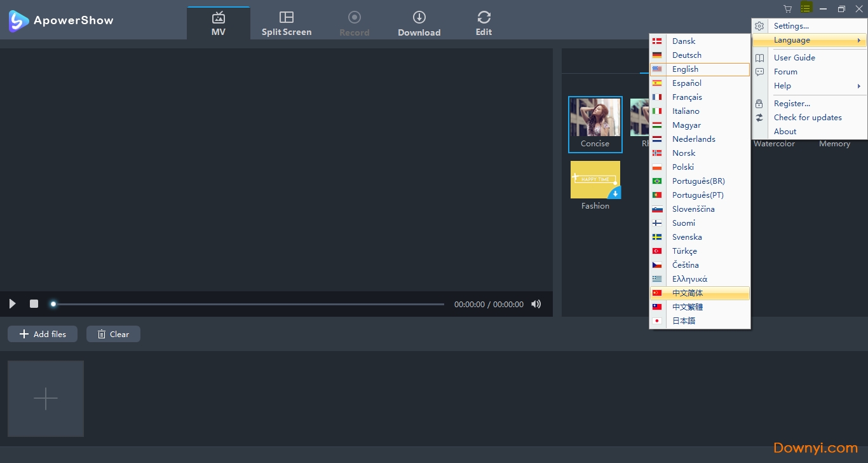Screen dimensions: 868x463
Task: Choose Nederlands language
Action: pos(700,139)
